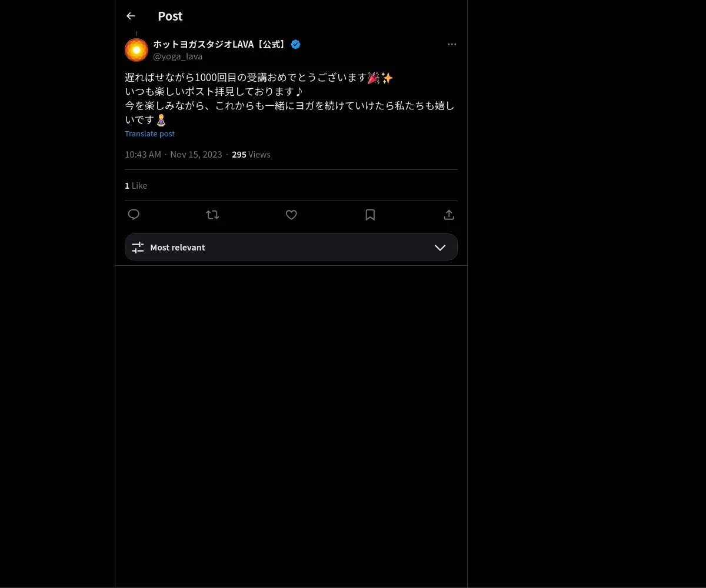Like the post with the heart icon
Viewport: 706px width, 588px height.
point(291,215)
